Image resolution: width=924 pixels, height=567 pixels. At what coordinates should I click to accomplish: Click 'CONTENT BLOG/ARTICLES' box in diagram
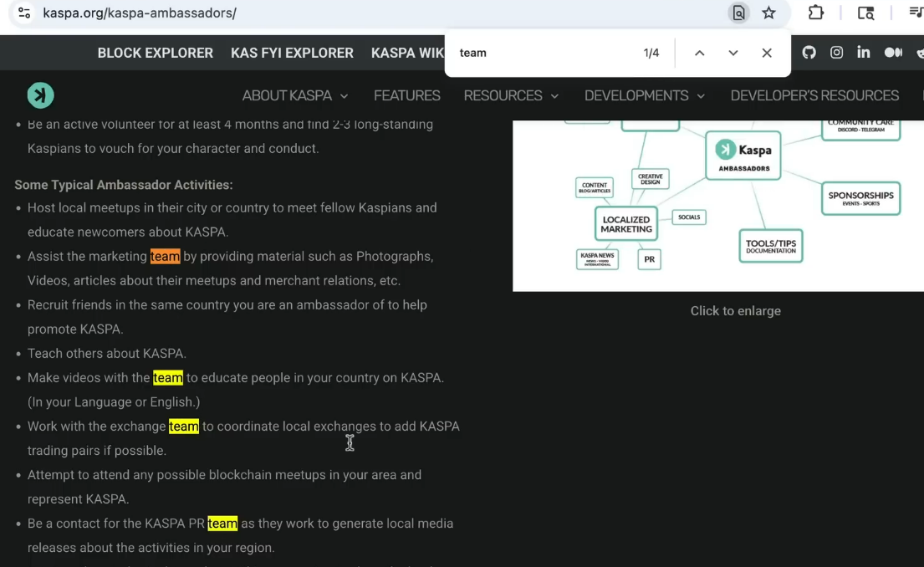[x=594, y=187]
